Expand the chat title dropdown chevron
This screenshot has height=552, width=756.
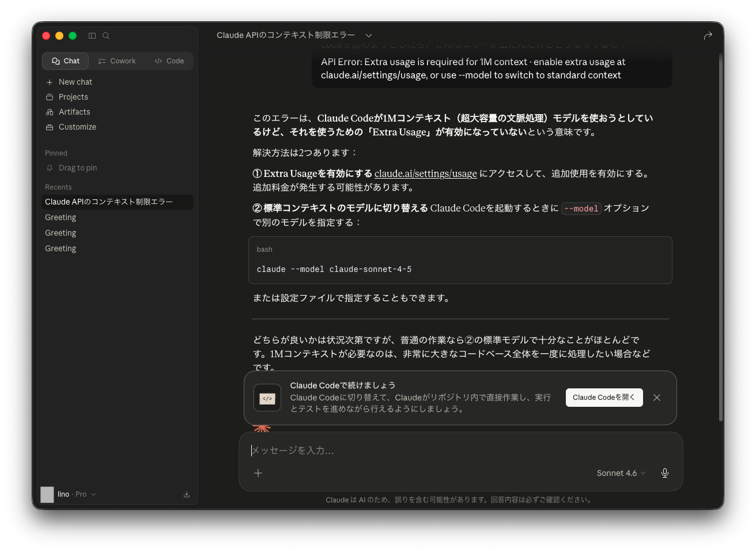(x=369, y=36)
